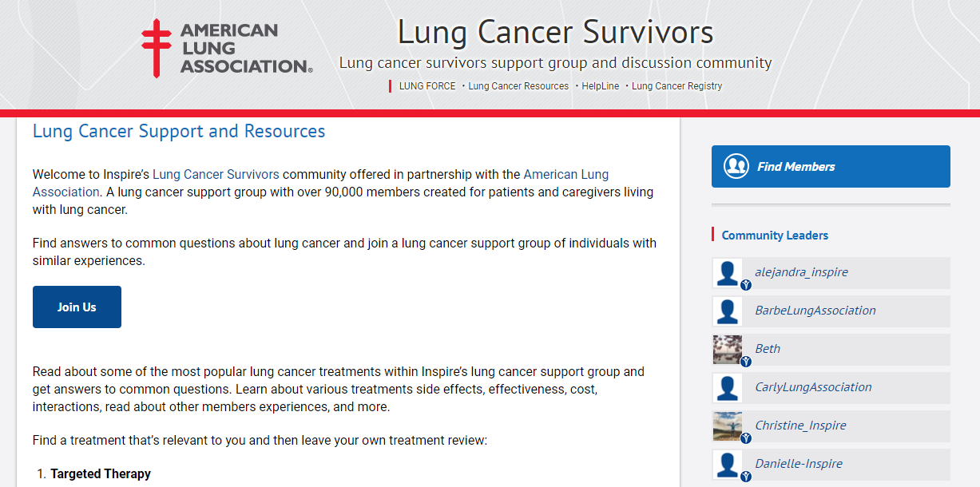Click Beth's profile photo

[x=728, y=350]
